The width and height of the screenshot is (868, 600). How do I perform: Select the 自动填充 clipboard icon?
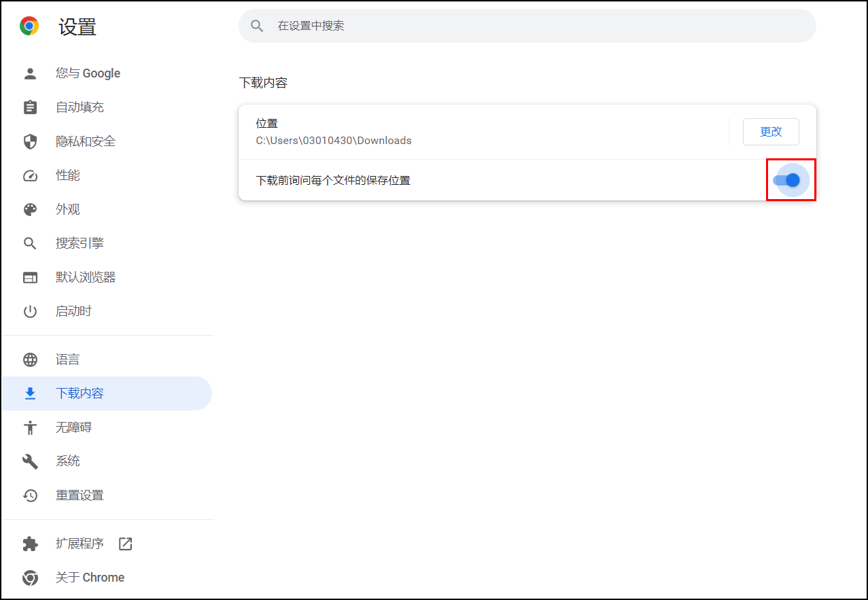tap(31, 107)
